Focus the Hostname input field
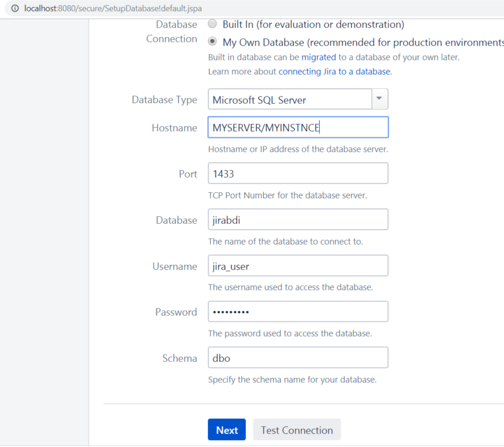 pyautogui.click(x=298, y=127)
